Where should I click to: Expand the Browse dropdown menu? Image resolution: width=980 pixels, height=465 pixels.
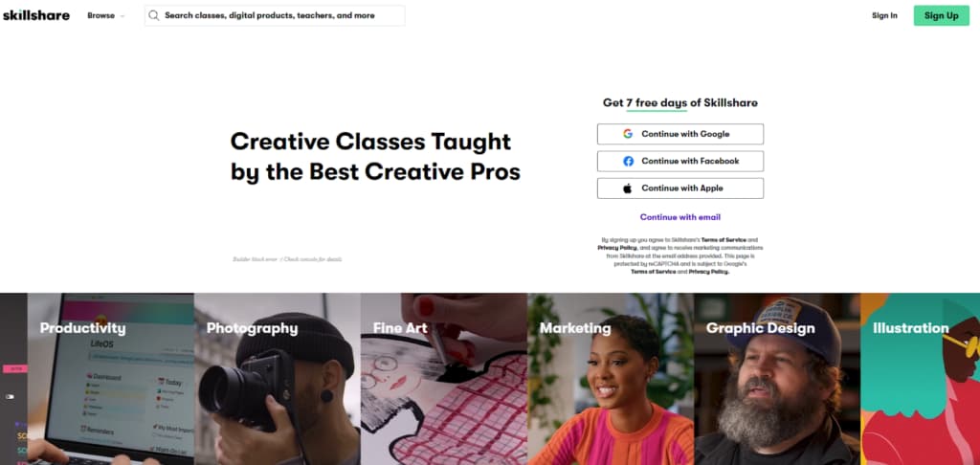[105, 15]
